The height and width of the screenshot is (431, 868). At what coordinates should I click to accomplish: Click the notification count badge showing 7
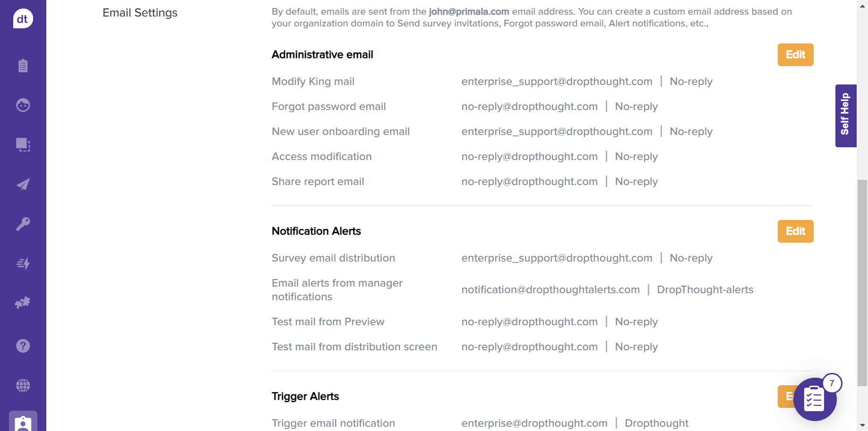pos(832,383)
